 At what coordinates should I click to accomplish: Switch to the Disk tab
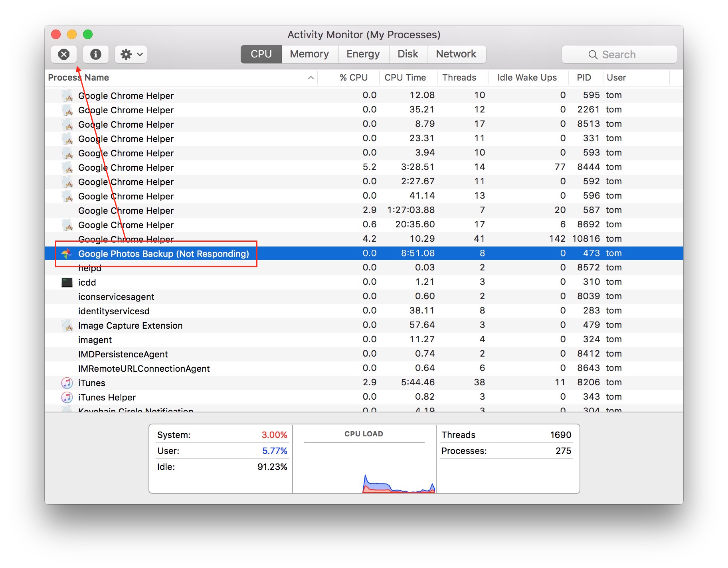pyautogui.click(x=408, y=54)
